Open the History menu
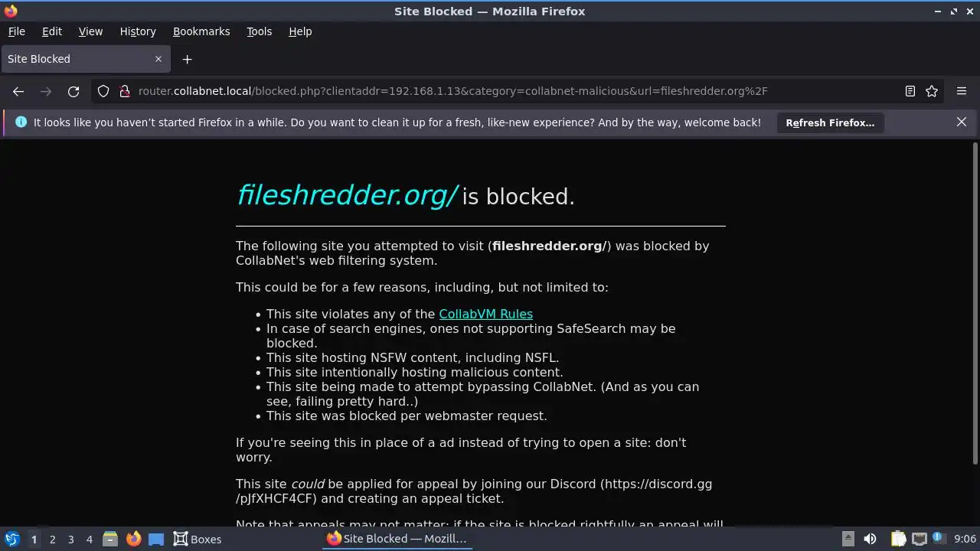Screen dimensions: 980x551 (138, 31)
